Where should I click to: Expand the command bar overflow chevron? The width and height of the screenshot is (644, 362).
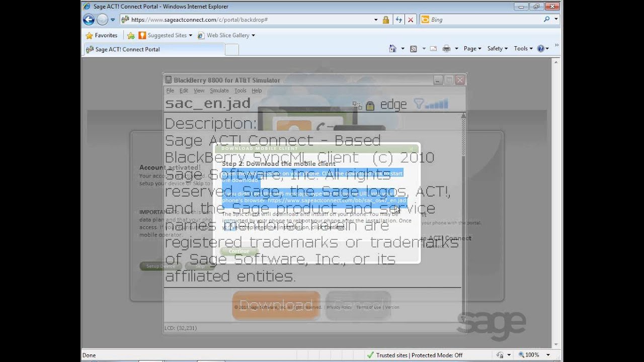[x=557, y=46]
